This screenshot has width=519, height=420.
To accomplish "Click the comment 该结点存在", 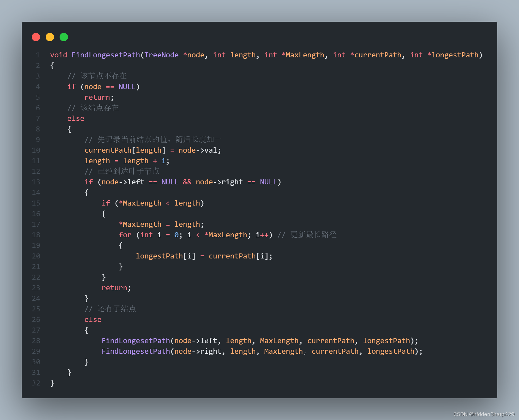I will (93, 108).
